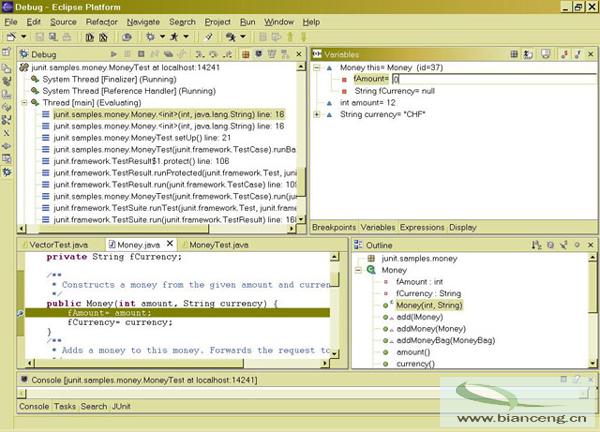Collapse the Thread [main] (Evaluating) node
This screenshot has width=600, height=432.
(24, 103)
